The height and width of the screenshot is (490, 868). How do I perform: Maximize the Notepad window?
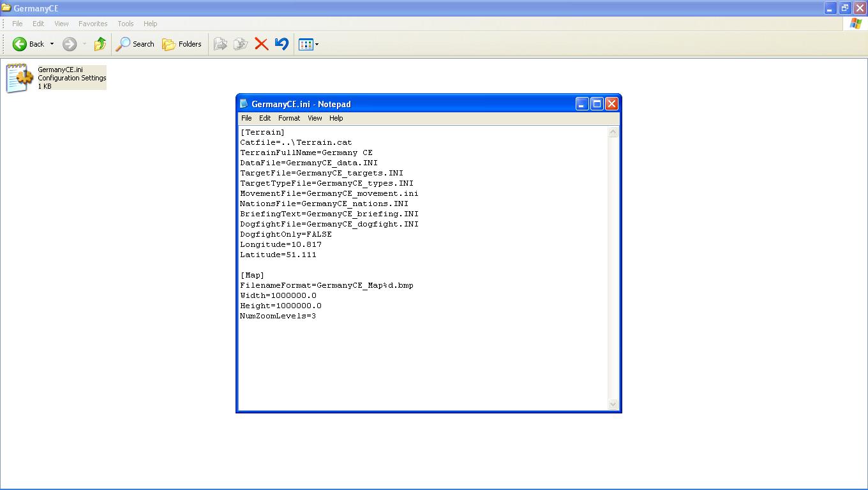(597, 104)
